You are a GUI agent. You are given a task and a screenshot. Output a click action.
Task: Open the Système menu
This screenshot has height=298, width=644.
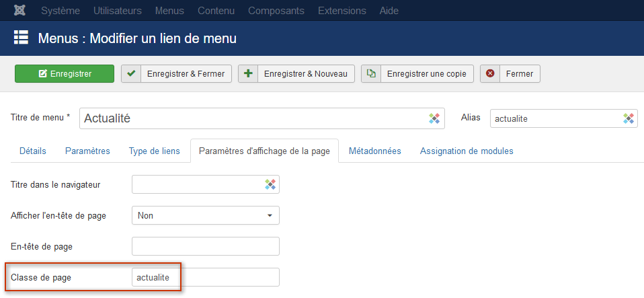tap(61, 11)
